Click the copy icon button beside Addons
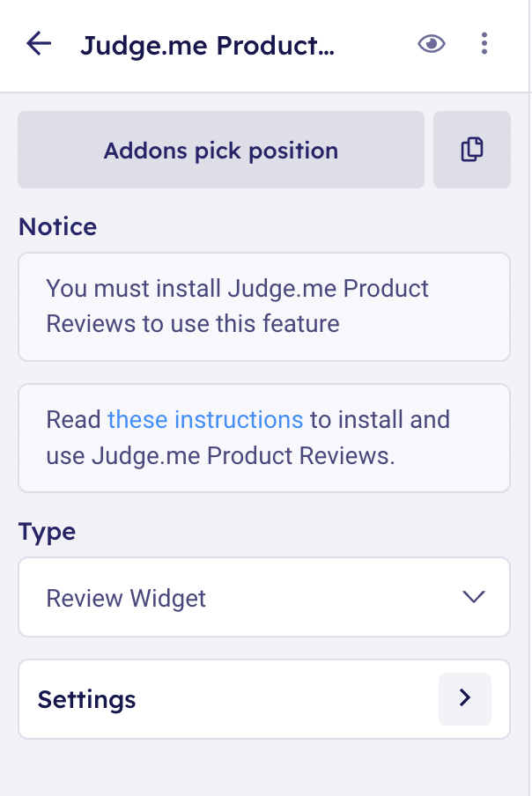The image size is (532, 796). point(472,150)
